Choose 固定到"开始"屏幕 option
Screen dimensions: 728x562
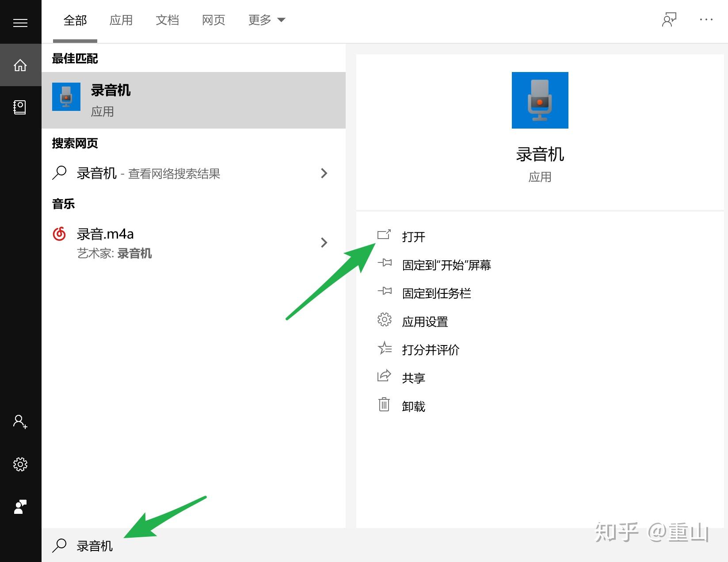(x=446, y=265)
